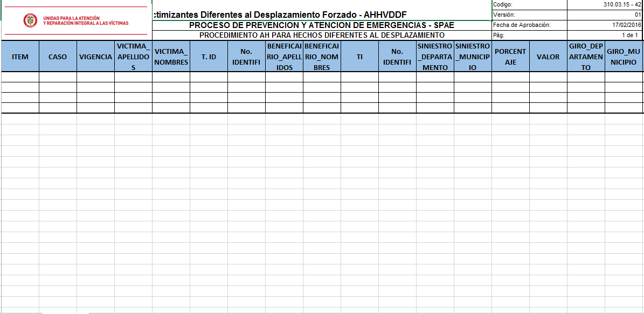Select the SINIESTRO_MUNICIPIO header cell

(x=473, y=57)
